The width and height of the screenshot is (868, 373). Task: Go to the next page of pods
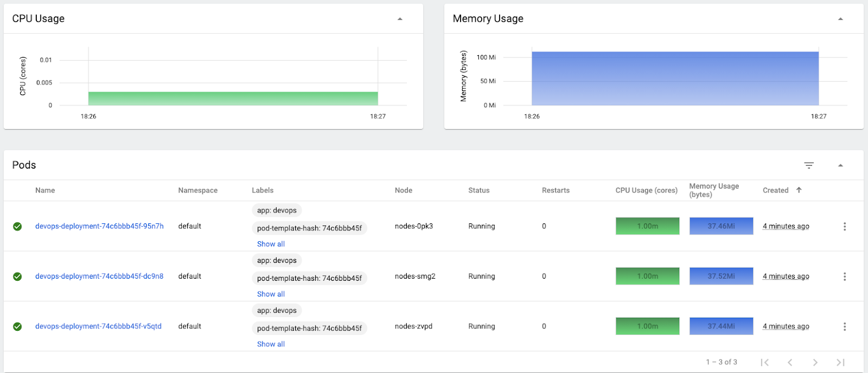(815, 362)
